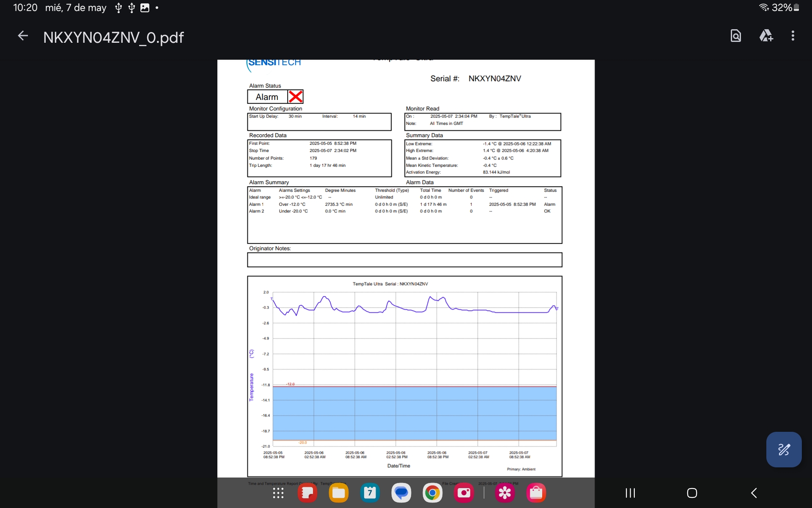Tap the Home navigation button

(x=692, y=493)
